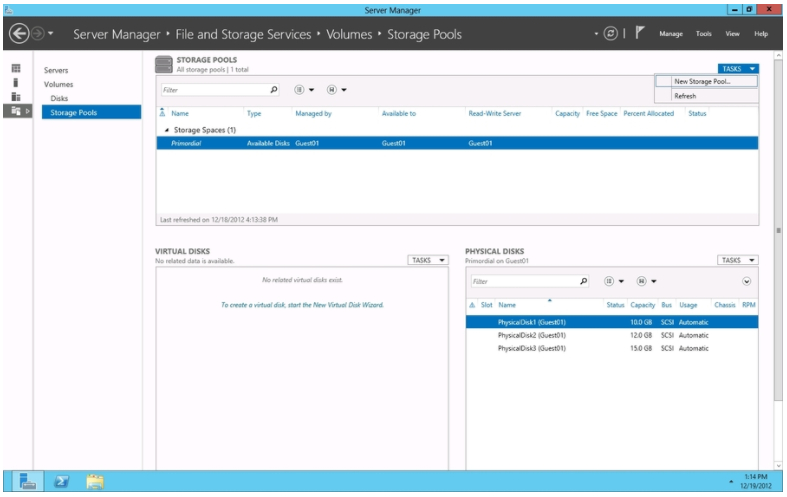Go to Servers in navigation pane
The image size is (787, 497).
pos(56,70)
